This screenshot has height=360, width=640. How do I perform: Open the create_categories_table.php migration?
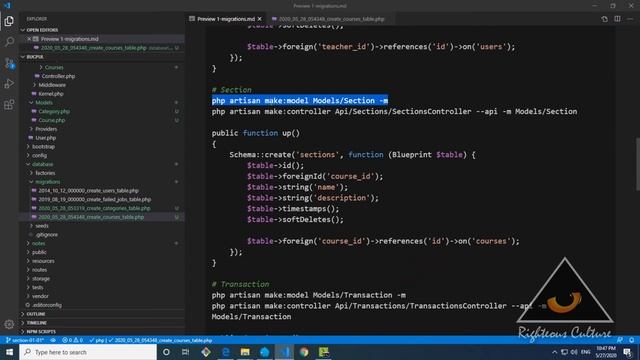coord(94,208)
